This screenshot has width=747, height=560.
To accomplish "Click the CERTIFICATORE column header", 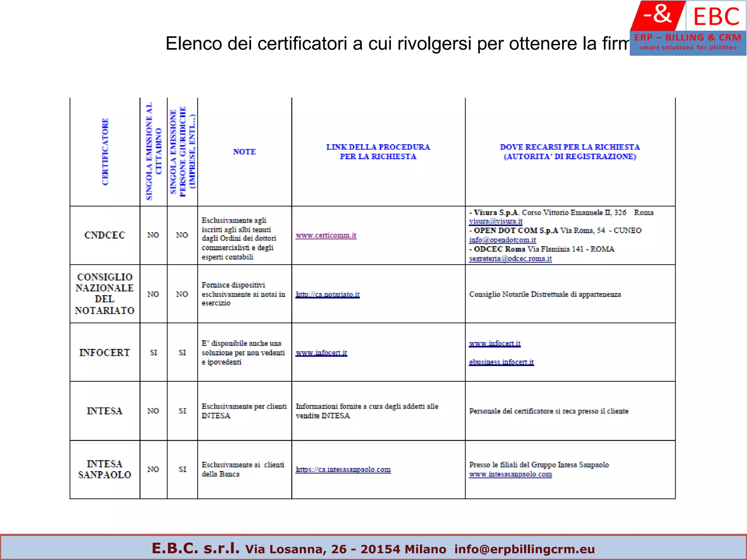I will click(105, 152).
